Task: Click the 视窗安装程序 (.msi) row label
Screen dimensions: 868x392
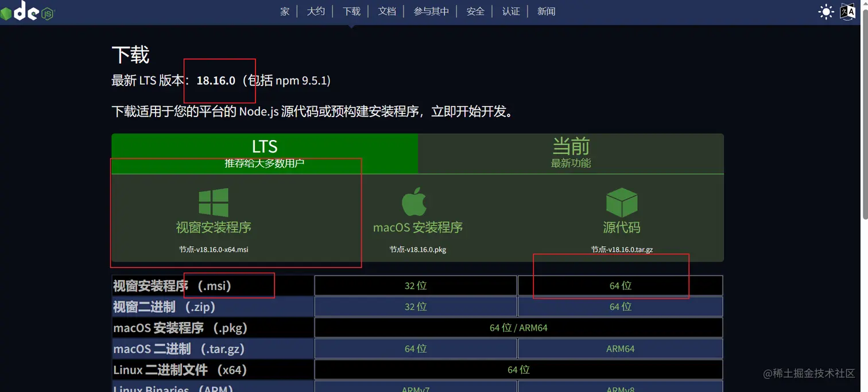Action: 172,286
